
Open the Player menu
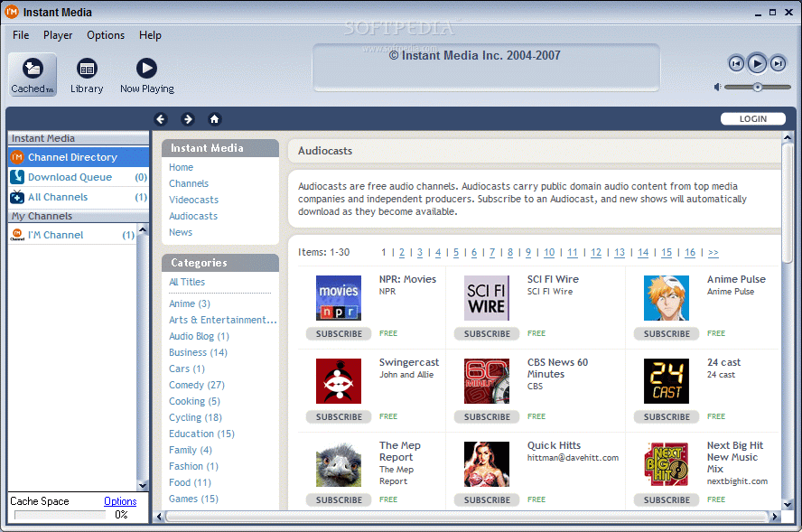58,35
